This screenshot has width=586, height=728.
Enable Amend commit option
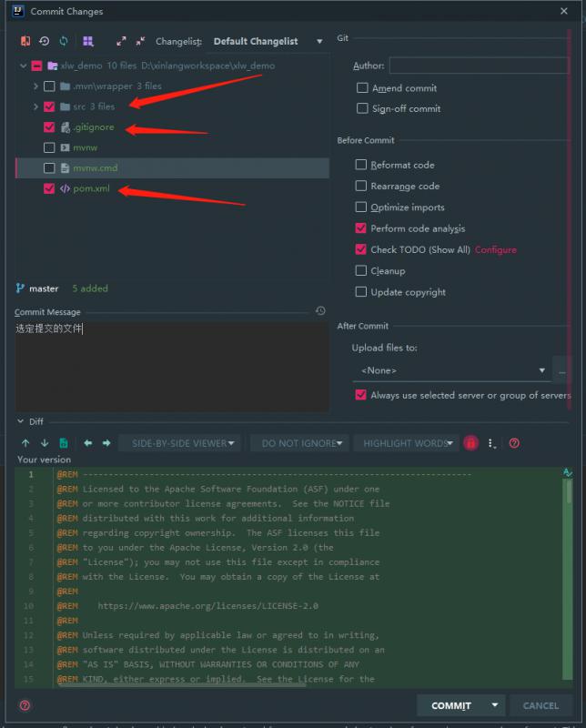[362, 87]
